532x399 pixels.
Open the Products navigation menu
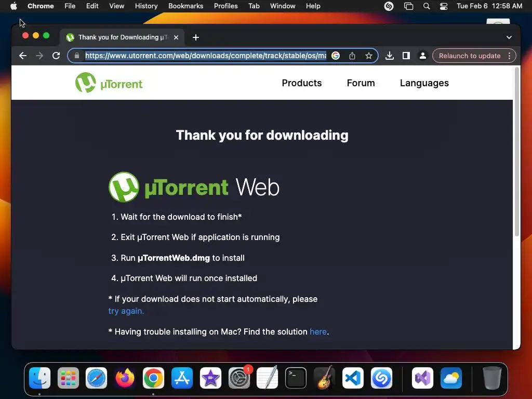pyautogui.click(x=302, y=83)
